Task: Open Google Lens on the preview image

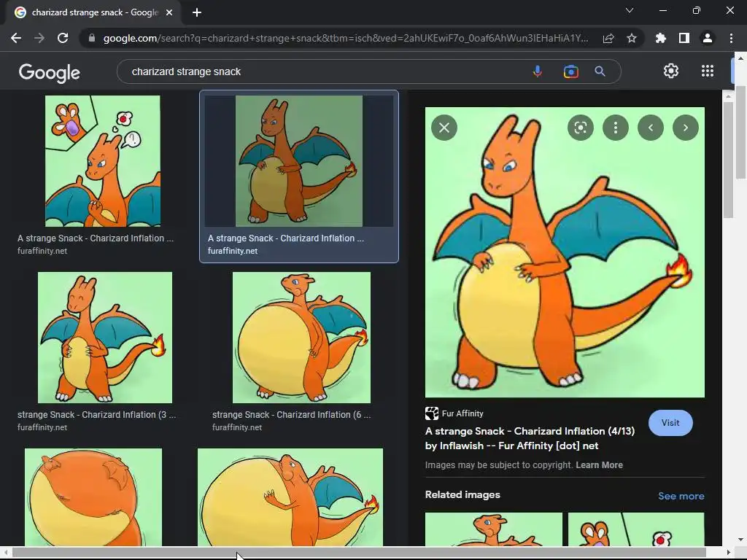Action: (580, 128)
